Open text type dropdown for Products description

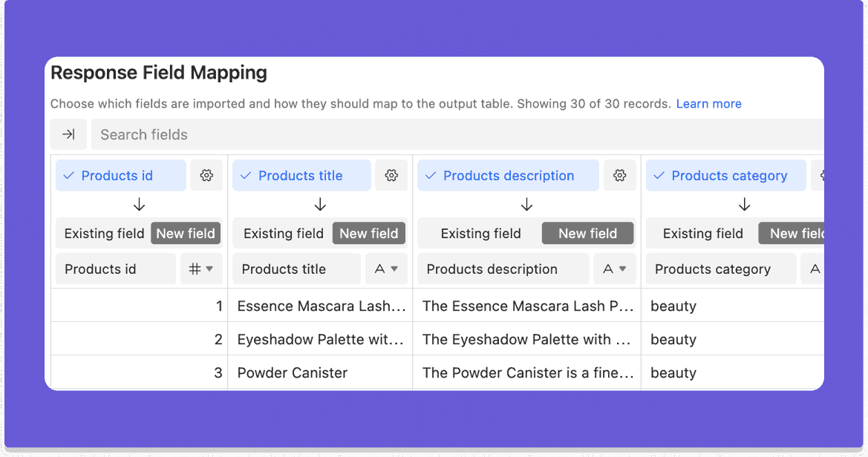click(615, 269)
